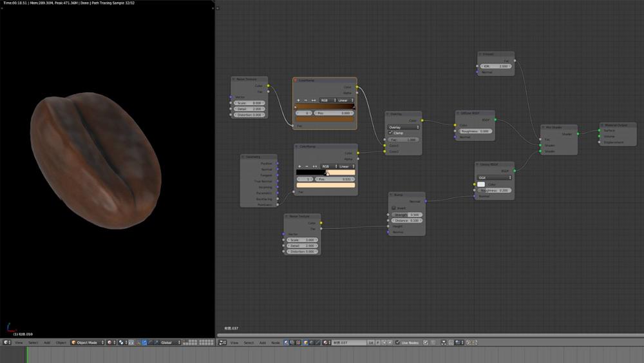This screenshot has width=644, height=363.
Task: Open the Node menu in node editor header
Action: click(x=276, y=342)
